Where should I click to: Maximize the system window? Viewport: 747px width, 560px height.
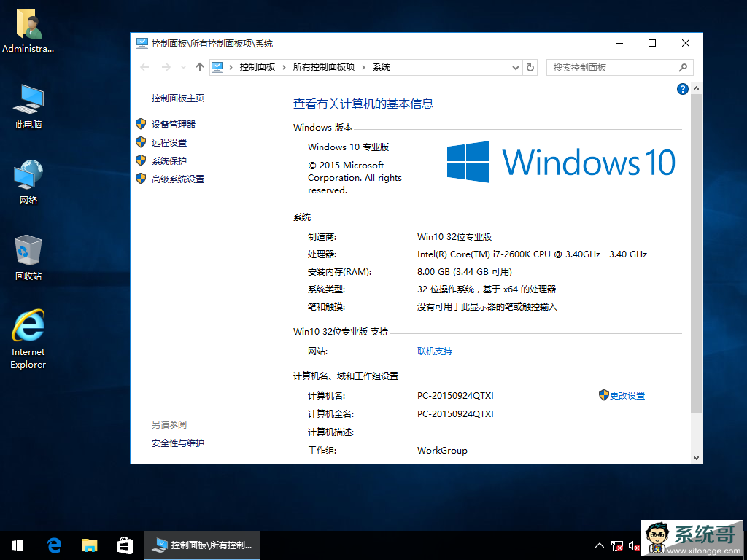coord(652,43)
